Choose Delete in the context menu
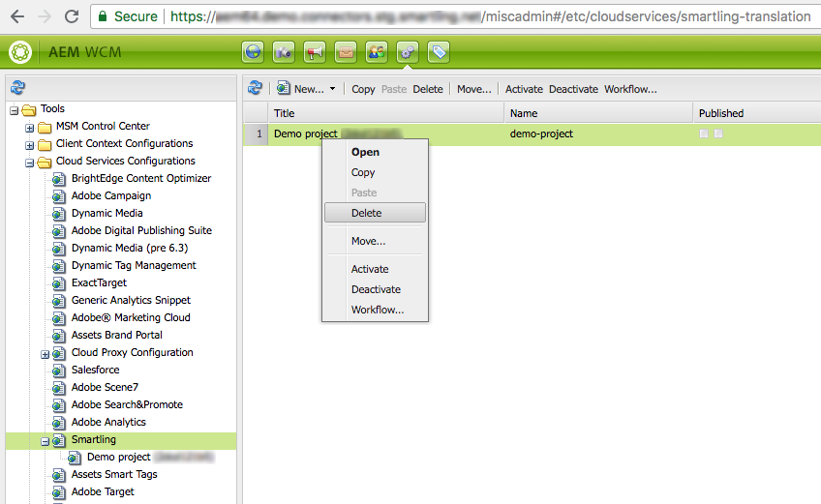 coord(375,213)
